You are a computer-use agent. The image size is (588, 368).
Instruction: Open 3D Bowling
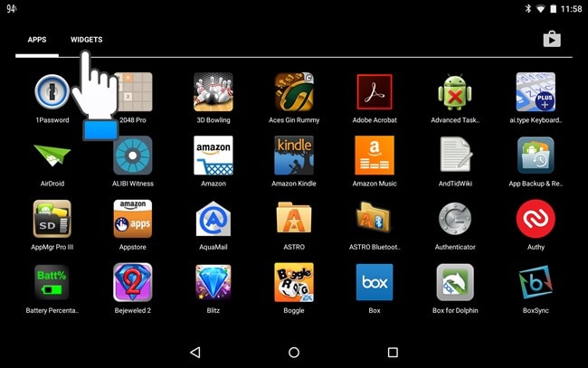pyautogui.click(x=213, y=92)
